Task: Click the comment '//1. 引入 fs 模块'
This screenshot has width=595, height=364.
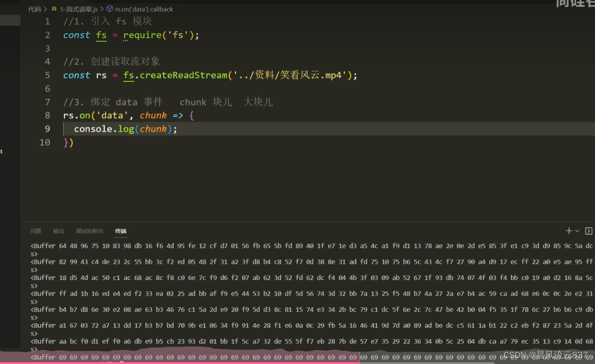Action: (108, 21)
